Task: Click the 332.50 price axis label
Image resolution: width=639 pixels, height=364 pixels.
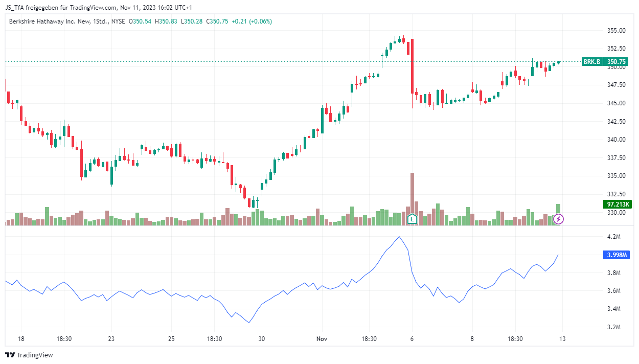Action: (x=616, y=194)
